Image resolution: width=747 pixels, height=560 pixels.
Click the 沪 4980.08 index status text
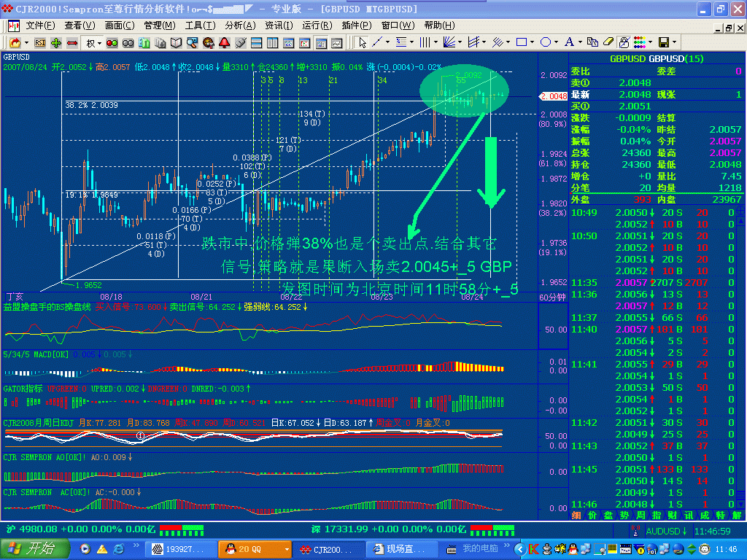[x=80, y=529]
